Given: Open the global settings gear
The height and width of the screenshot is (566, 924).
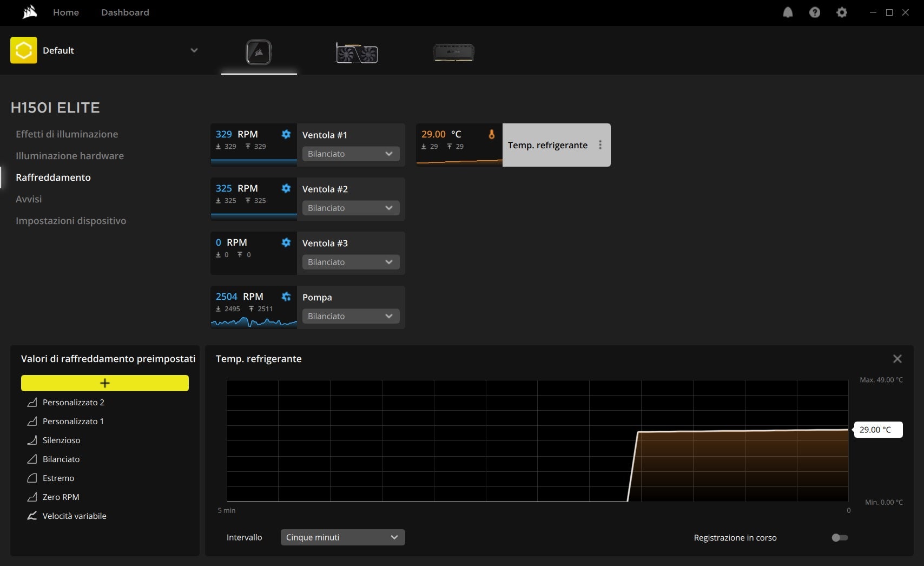Looking at the screenshot, I should pos(842,12).
